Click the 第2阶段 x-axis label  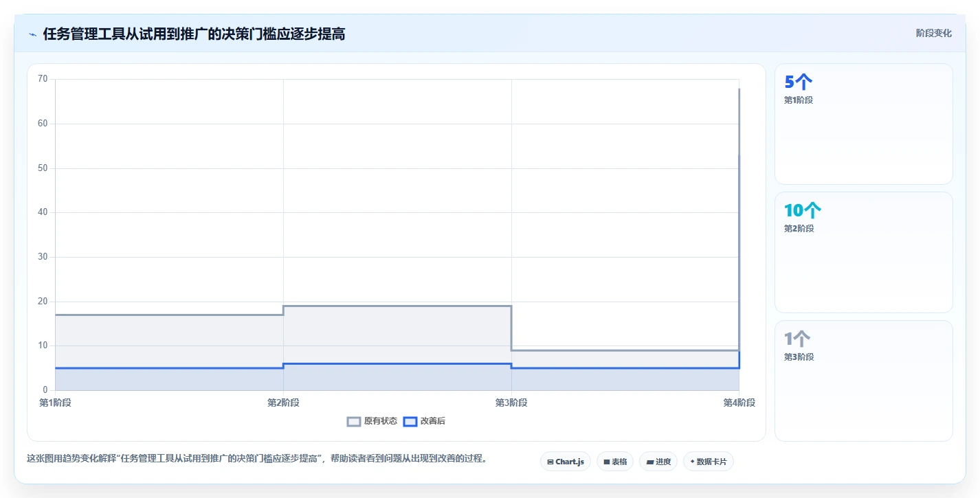click(x=283, y=403)
